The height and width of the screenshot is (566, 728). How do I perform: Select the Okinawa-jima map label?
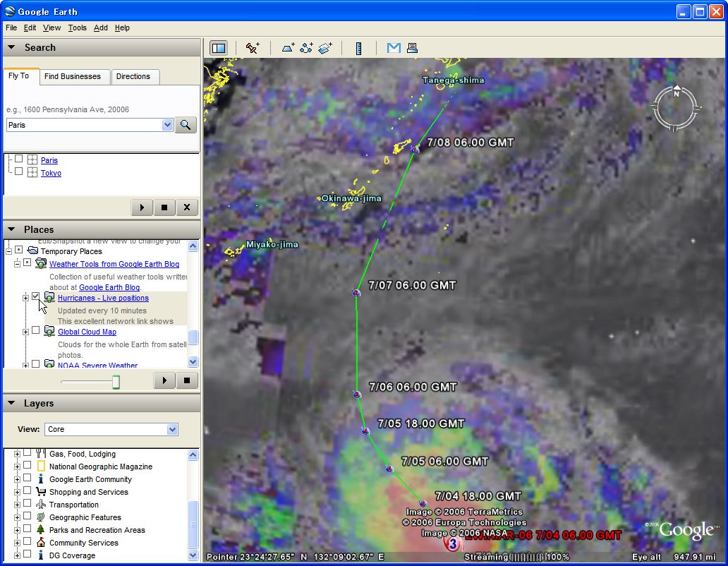[351, 198]
